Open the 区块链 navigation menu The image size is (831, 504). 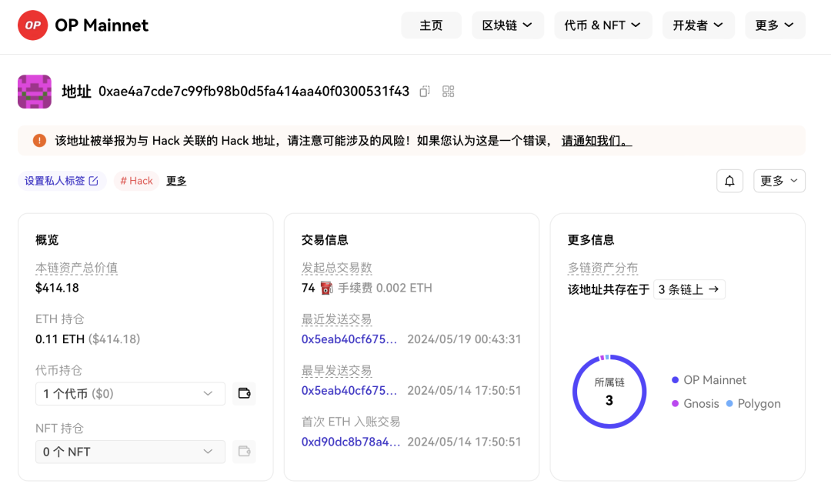tap(508, 25)
